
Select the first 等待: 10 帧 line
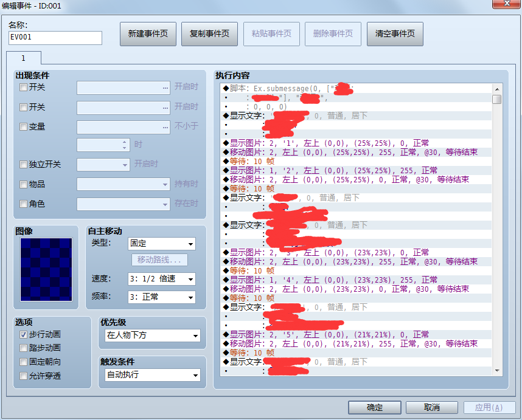coord(356,162)
